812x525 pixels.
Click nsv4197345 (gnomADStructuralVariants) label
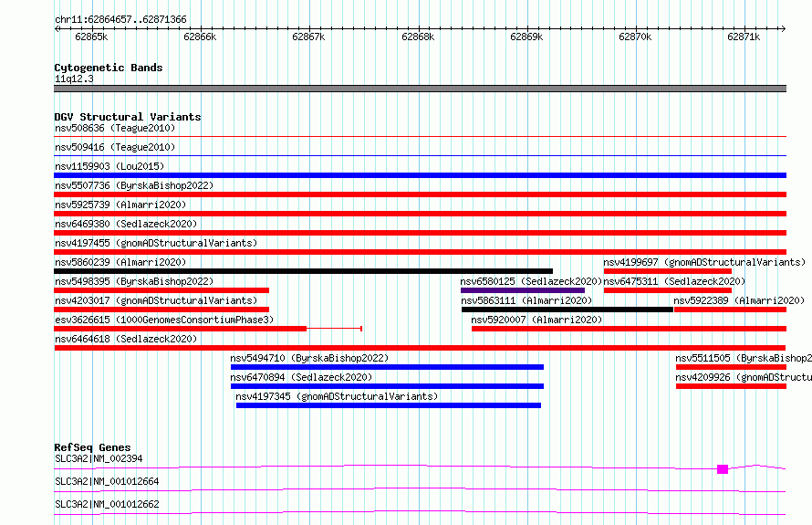[x=337, y=396]
